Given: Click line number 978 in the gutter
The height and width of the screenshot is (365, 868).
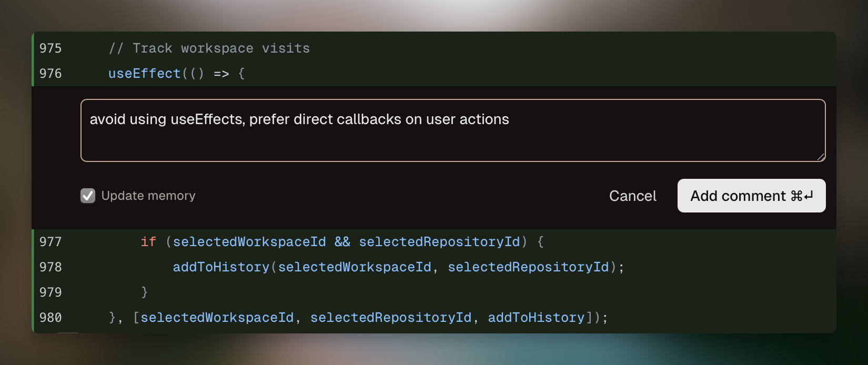Looking at the screenshot, I should click(x=51, y=267).
